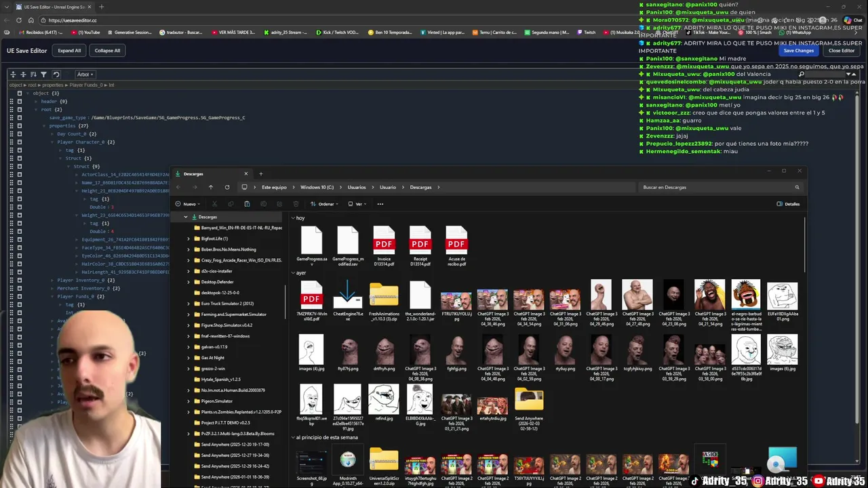Expand the header node in tree
The height and width of the screenshot is (488, 868).
[x=35, y=101]
